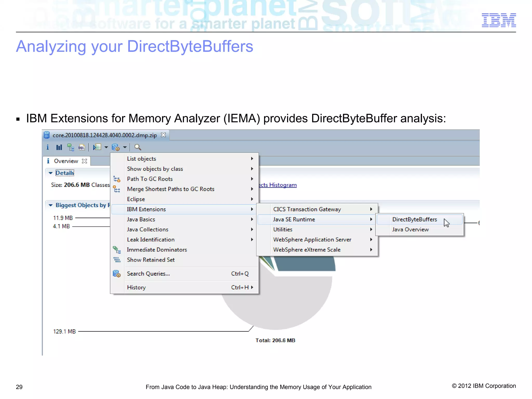Click the 11.9 MB pie label
The image size is (532, 399).
pyautogui.click(x=63, y=218)
